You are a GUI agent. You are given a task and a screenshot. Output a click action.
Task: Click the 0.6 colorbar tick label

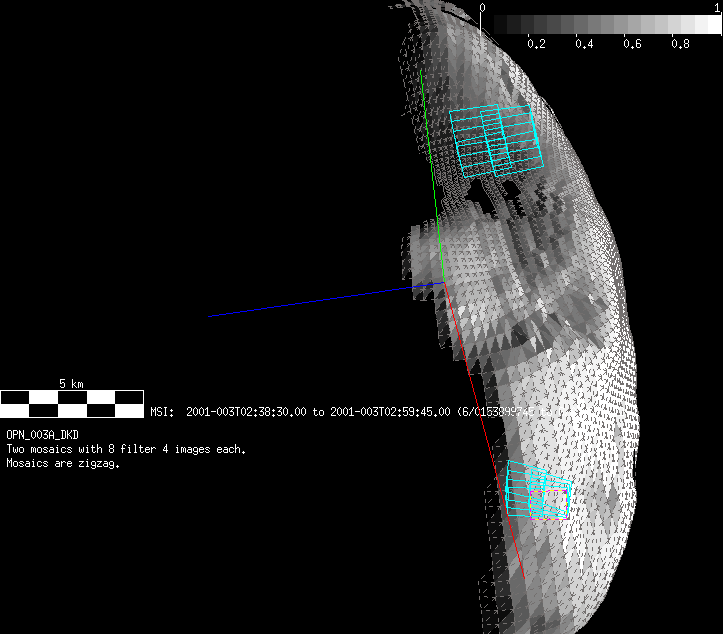(632, 45)
